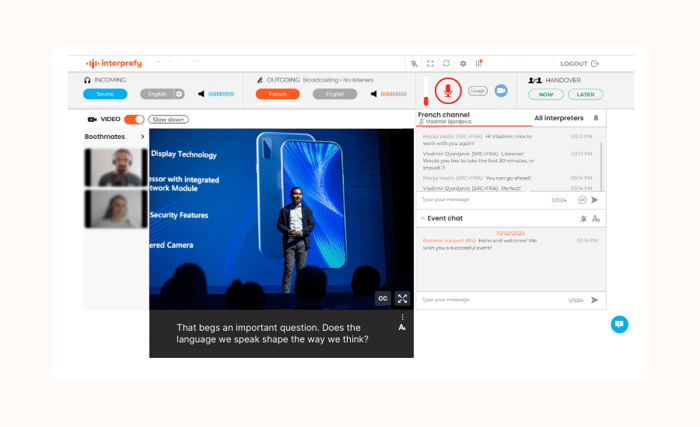Open the blue support chat bubble

point(619,324)
